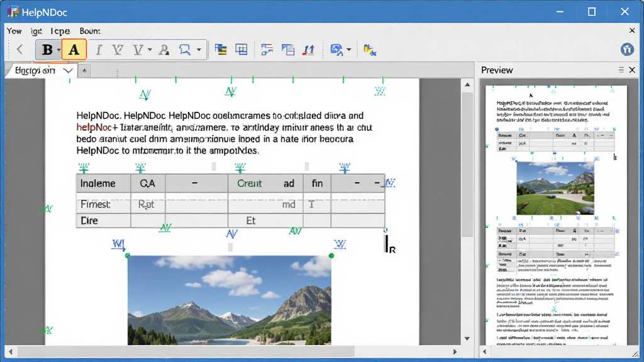Click the blue magnifier-shaped toolbar icon
Image resolution: width=644 pixels, height=362 pixels.
tap(185, 50)
